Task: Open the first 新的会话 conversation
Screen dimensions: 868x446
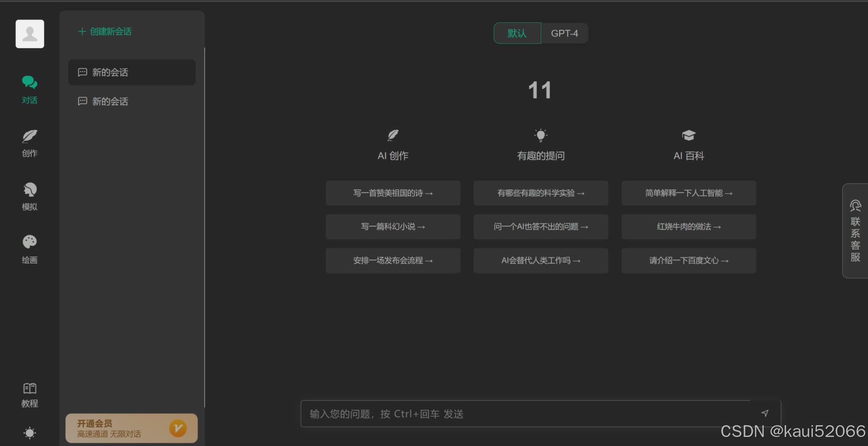Action: (131, 72)
